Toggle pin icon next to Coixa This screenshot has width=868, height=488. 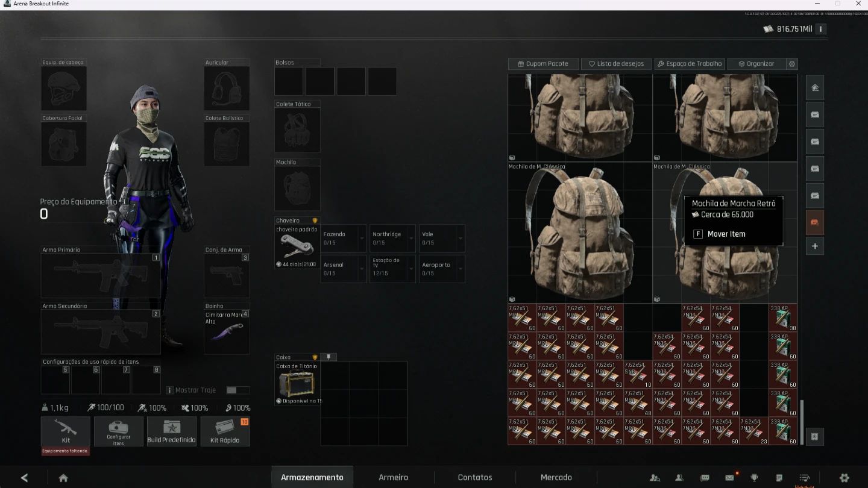tap(329, 357)
